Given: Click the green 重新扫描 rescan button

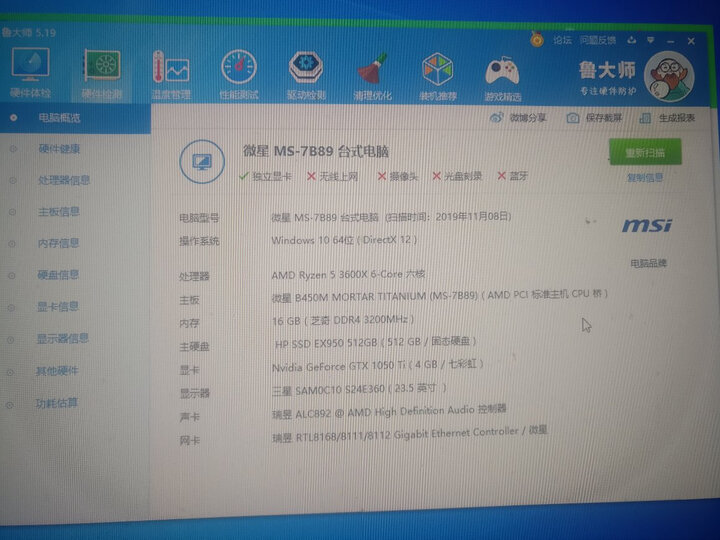Looking at the screenshot, I should tap(645, 153).
